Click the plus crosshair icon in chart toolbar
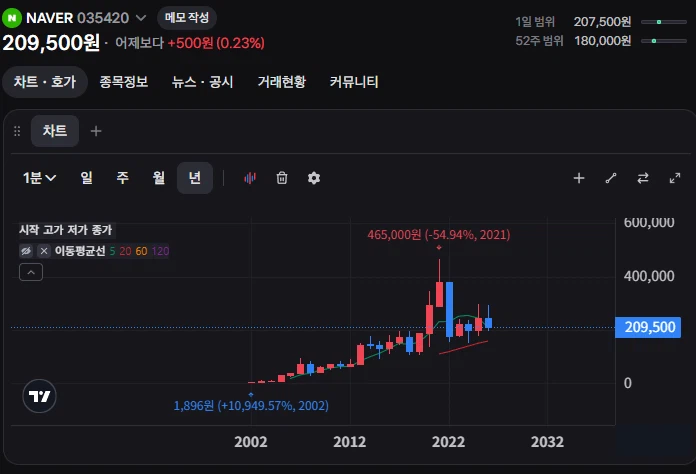Screen dimensions: 696x474 click(x=579, y=178)
